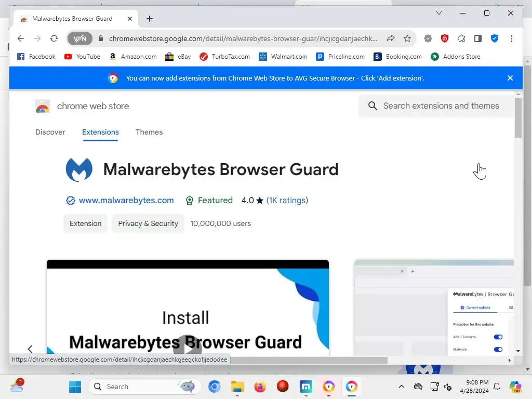Viewport: 532px width, 399px height.
Task: Click the taskbar Search box
Action: (145, 387)
